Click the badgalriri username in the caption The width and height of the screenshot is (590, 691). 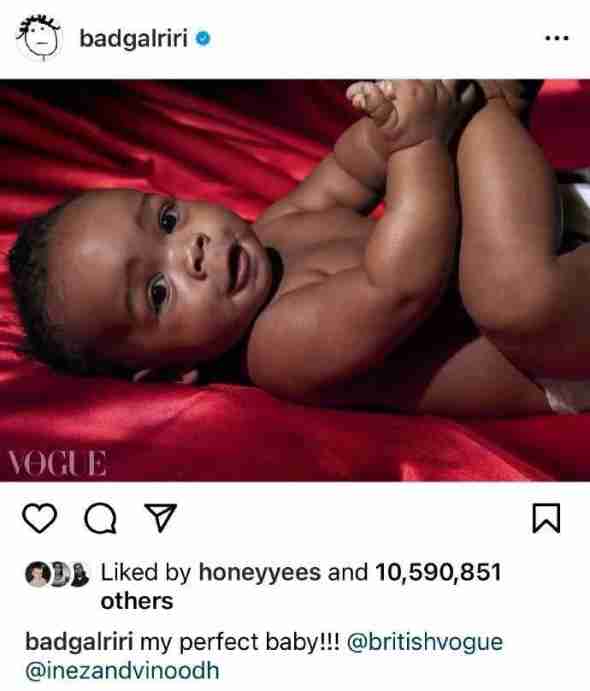coord(79,642)
